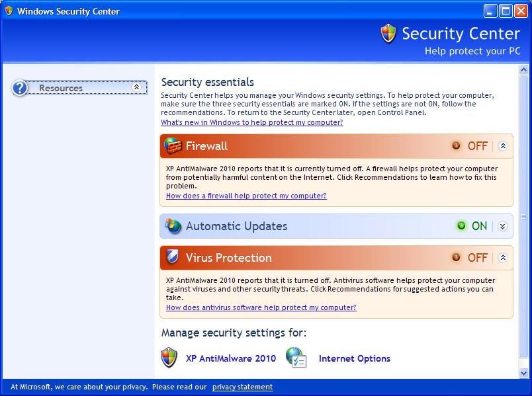Click the title bar shield icon
532x396 pixels.
(9, 11)
